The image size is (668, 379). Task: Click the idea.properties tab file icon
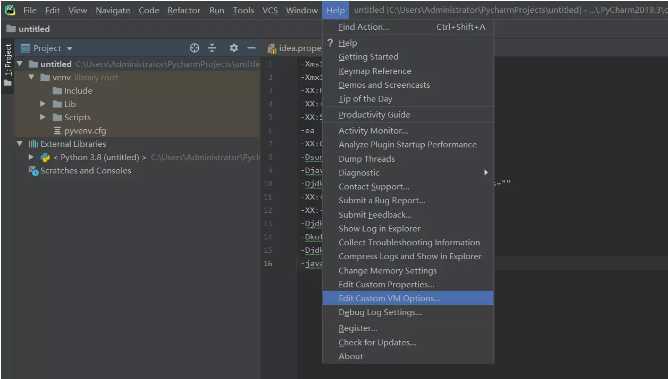click(x=272, y=49)
